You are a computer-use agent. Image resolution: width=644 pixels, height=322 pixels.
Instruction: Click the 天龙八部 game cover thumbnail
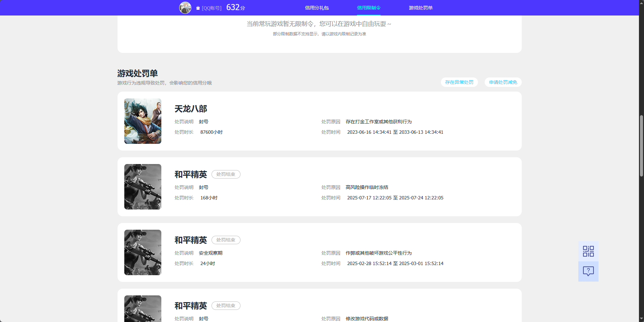pyautogui.click(x=143, y=121)
